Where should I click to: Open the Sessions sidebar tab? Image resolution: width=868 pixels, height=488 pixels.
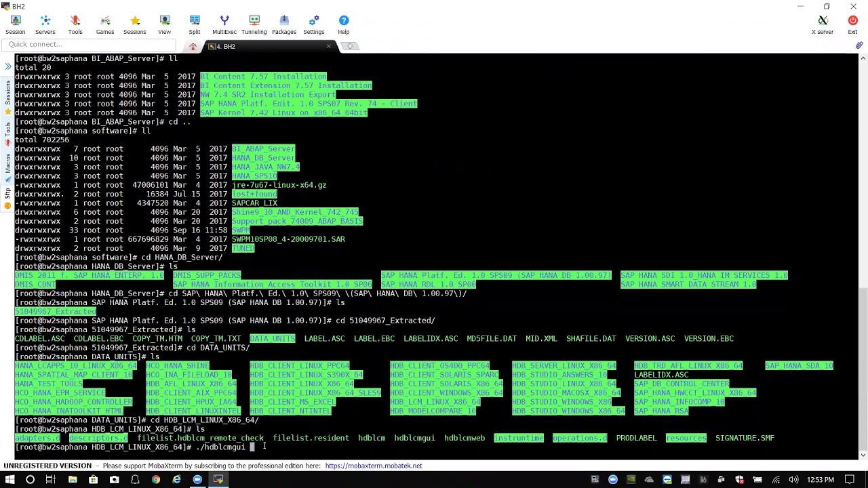7,98
